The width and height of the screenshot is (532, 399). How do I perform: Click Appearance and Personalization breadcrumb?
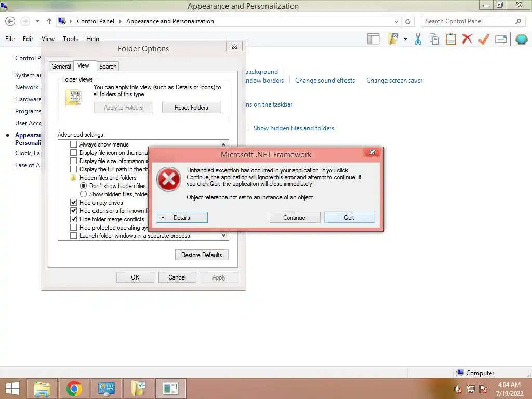point(170,21)
